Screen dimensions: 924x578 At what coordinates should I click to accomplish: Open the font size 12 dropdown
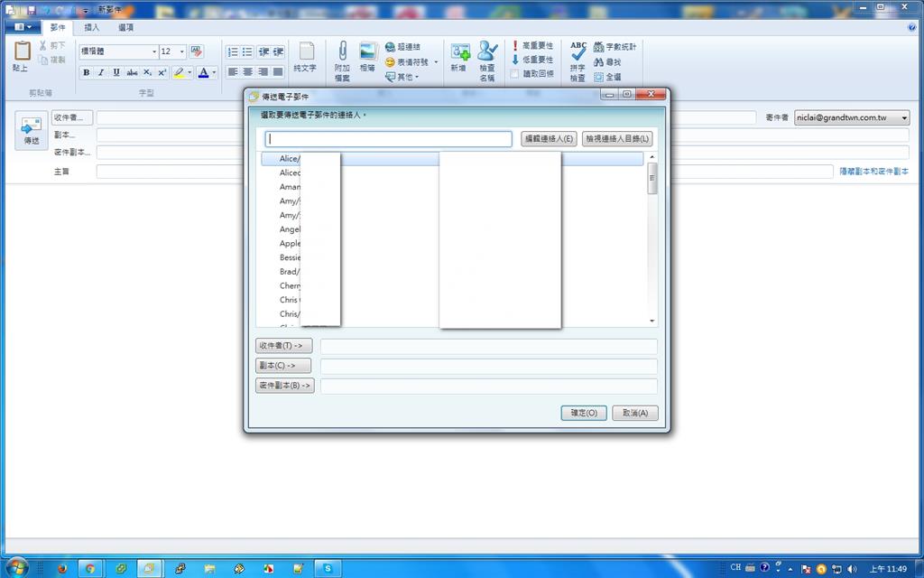tap(181, 51)
